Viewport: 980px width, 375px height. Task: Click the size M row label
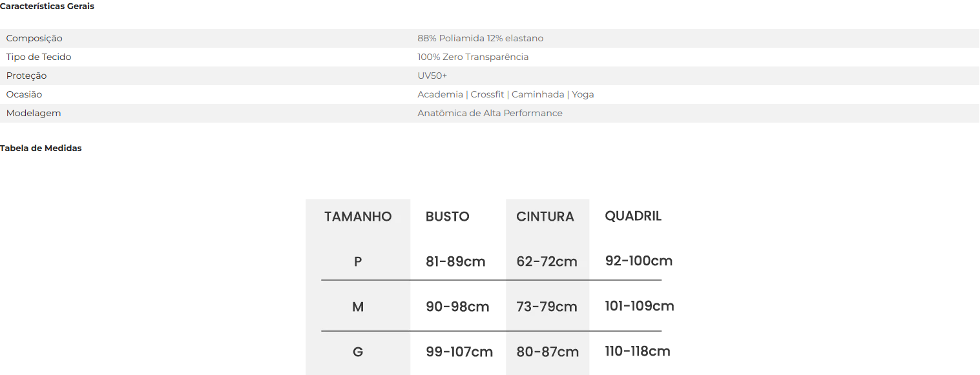coord(358,307)
